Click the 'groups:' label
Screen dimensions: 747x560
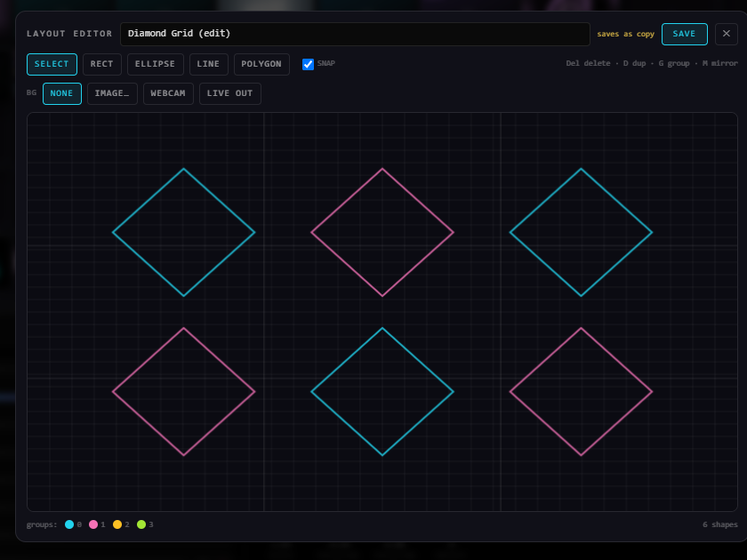click(42, 524)
